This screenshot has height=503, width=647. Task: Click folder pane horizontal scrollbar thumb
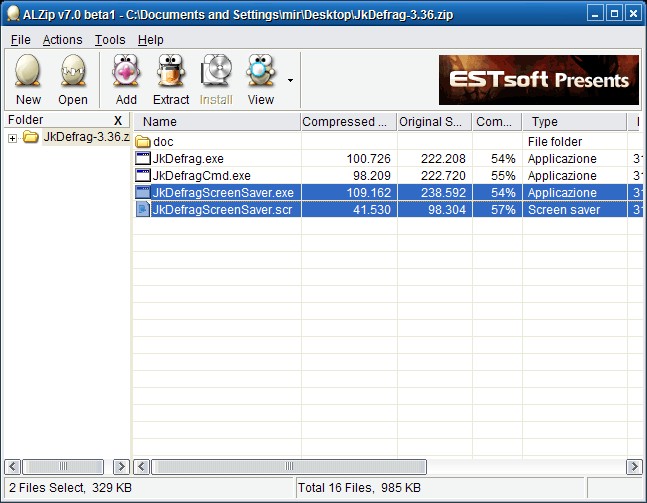(63, 467)
